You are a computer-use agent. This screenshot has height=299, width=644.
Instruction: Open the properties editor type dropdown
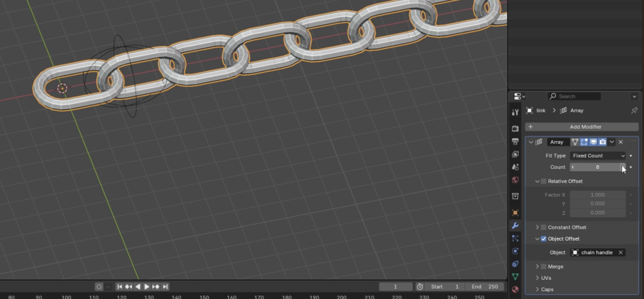coord(519,96)
